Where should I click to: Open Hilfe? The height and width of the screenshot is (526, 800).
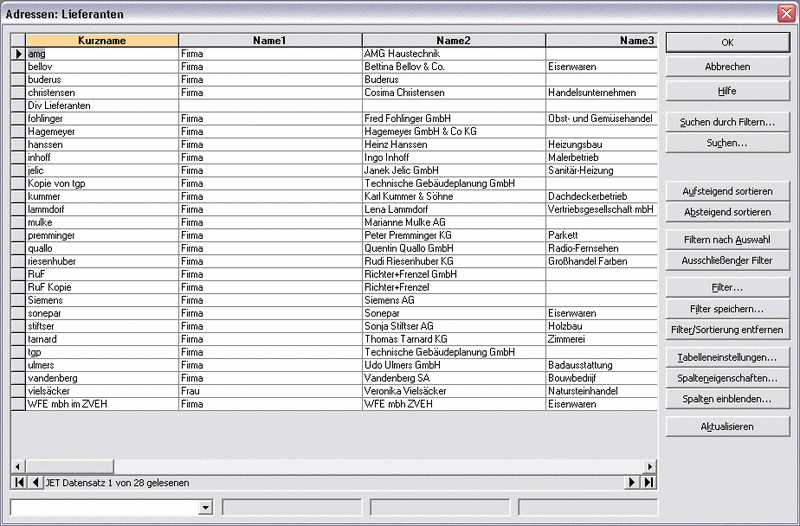(x=728, y=91)
